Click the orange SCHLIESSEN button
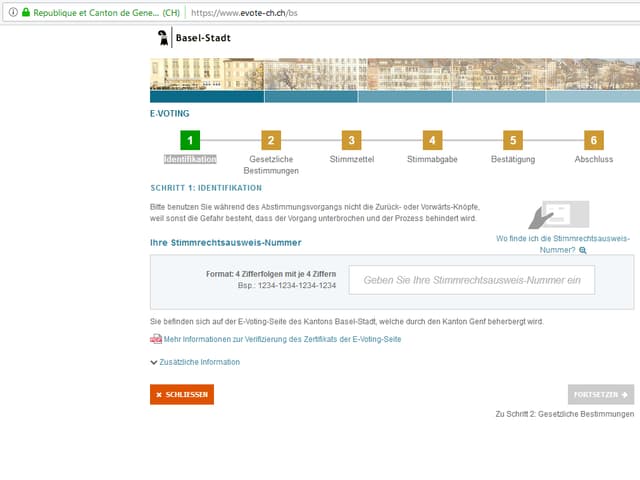Screen dimensions: 640x480 point(182,394)
